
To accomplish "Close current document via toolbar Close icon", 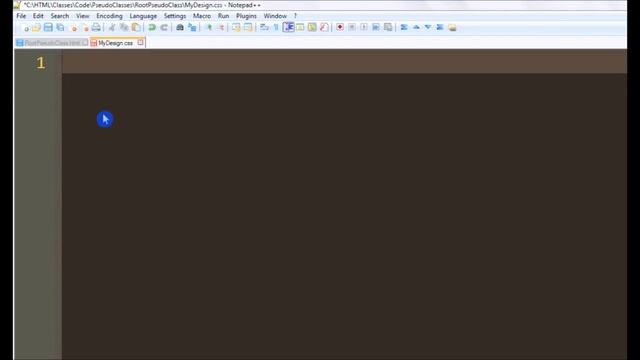I will [74, 28].
